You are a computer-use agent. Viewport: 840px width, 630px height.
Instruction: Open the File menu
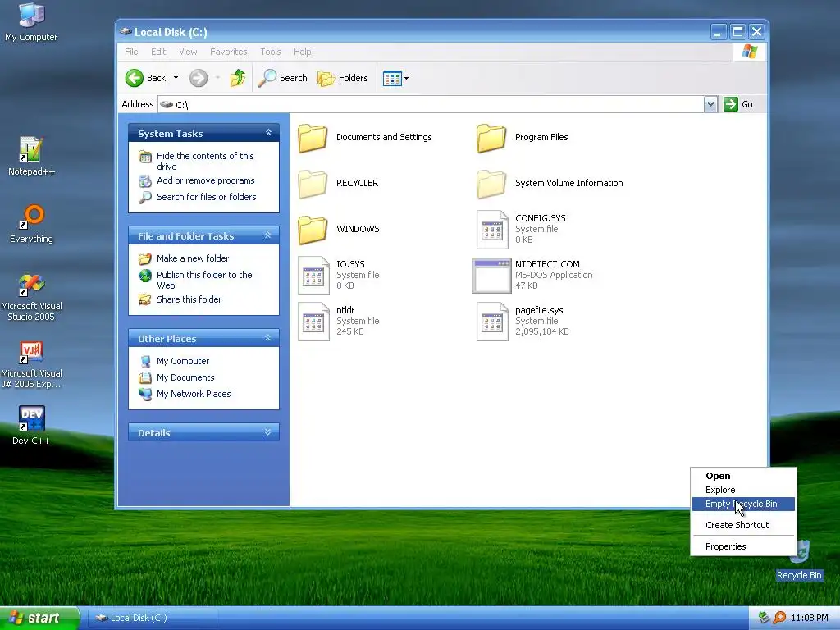coord(131,52)
